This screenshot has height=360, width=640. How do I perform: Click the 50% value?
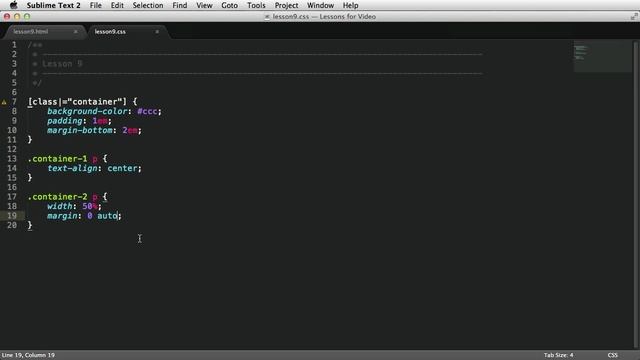pyautogui.click(x=90, y=206)
